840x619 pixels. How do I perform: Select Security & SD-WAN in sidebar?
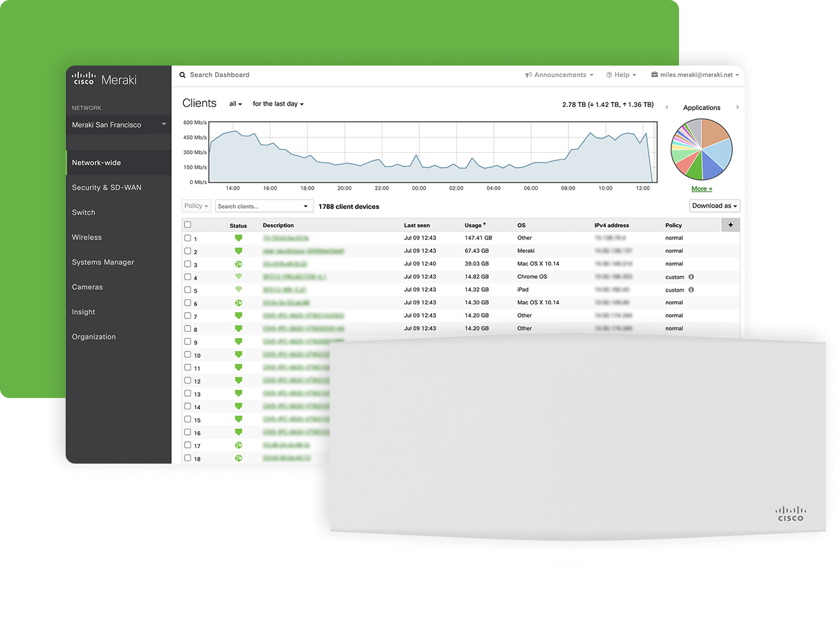pyautogui.click(x=106, y=188)
